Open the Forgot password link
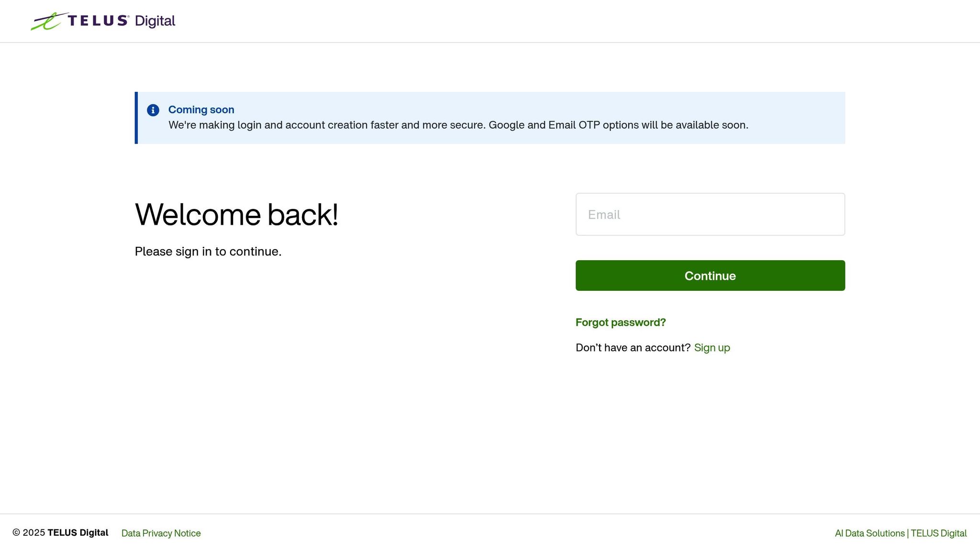 click(621, 322)
